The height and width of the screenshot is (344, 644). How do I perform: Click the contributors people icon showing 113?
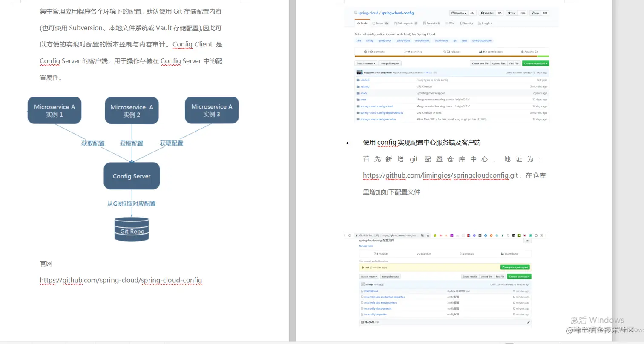480,52
